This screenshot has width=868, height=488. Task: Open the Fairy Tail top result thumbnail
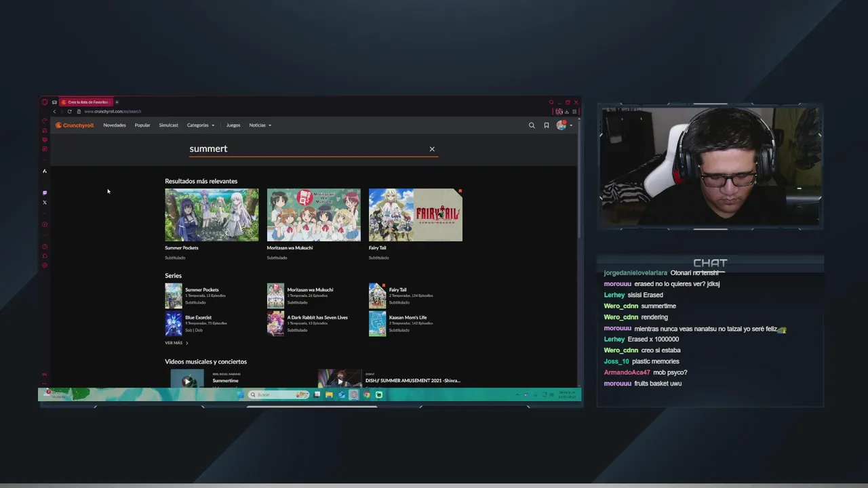pyautogui.click(x=416, y=215)
